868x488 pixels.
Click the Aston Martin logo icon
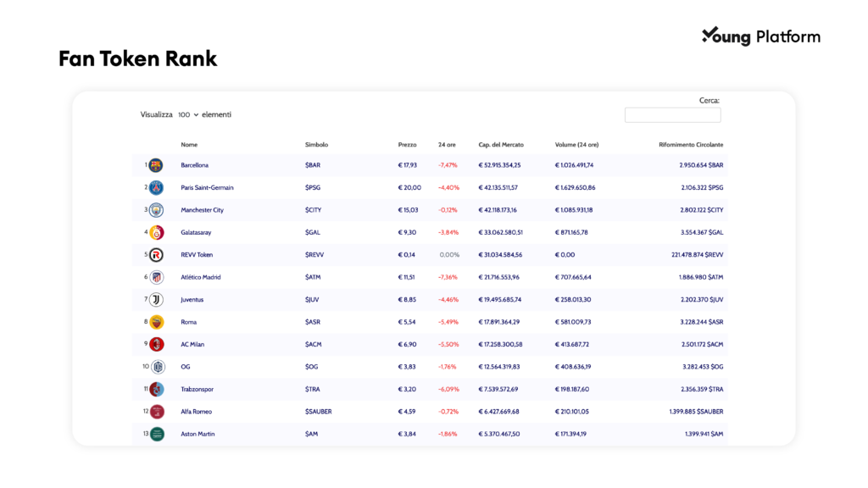pos(157,435)
